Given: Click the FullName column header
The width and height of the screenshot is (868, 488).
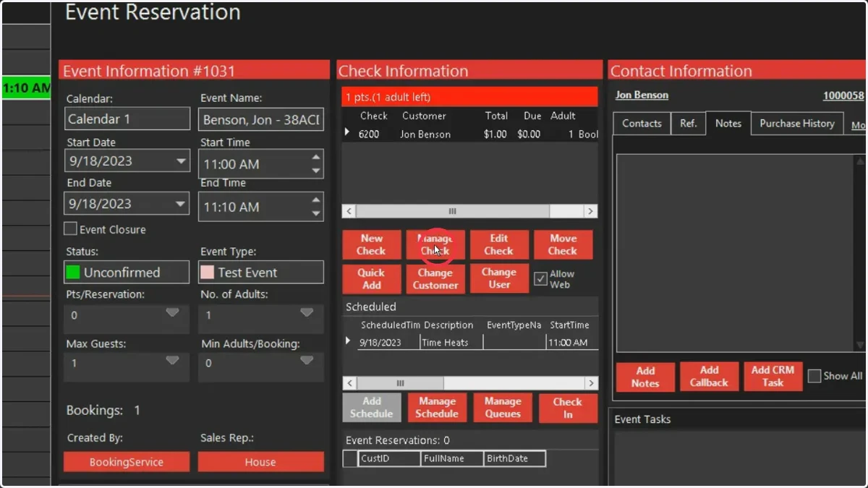Looking at the screenshot, I should (x=452, y=458).
